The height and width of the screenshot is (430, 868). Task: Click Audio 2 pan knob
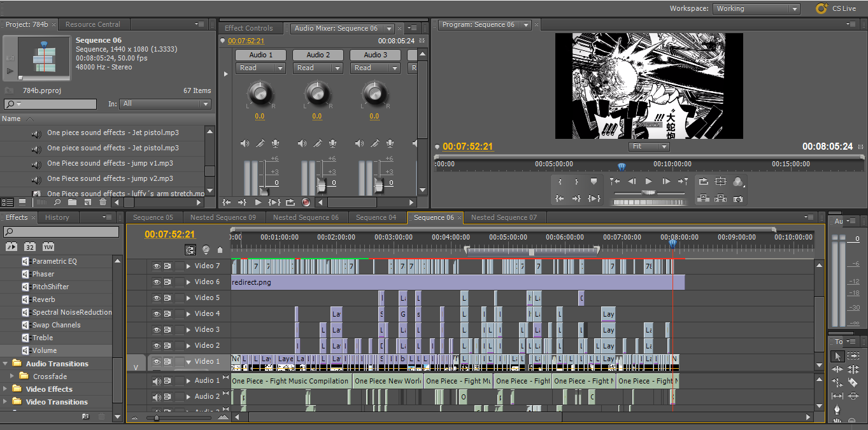coord(317,94)
